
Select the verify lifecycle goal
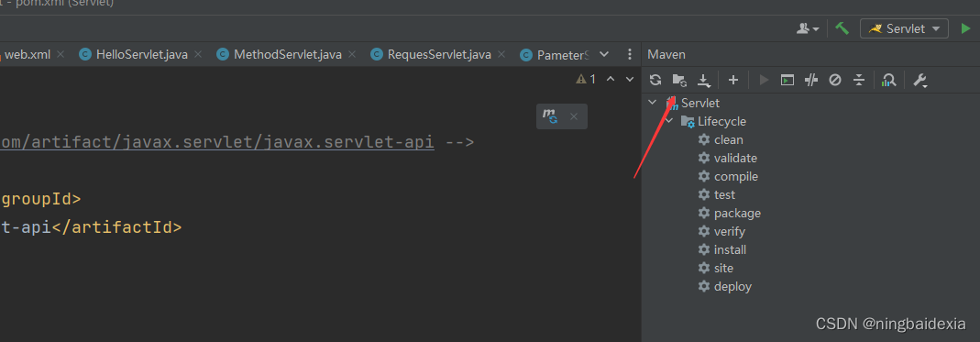pos(721,231)
